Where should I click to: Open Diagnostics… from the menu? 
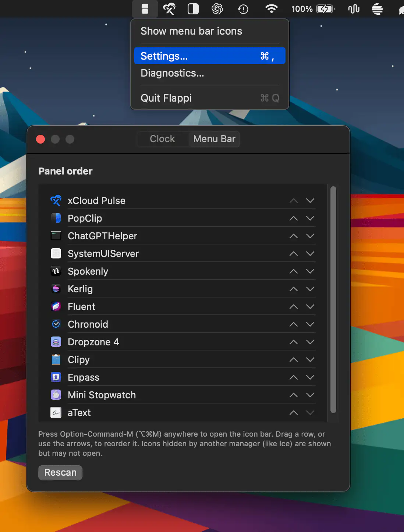coord(210,73)
